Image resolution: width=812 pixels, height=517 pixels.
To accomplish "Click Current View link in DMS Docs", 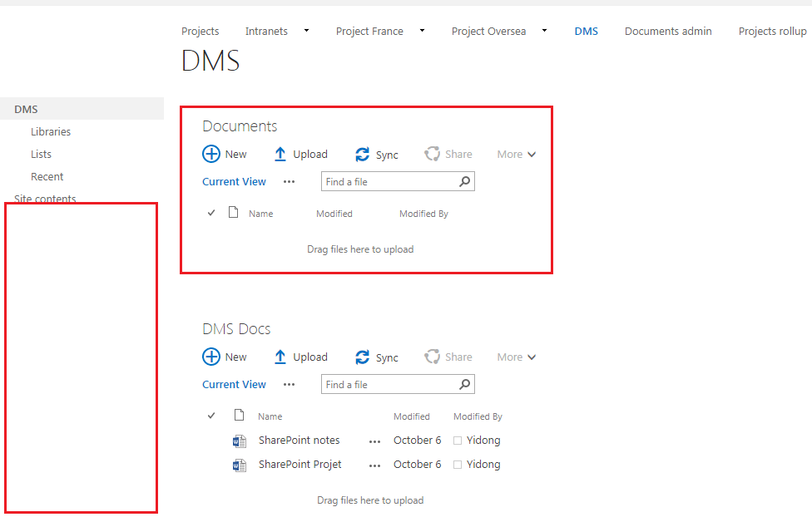I will click(234, 385).
